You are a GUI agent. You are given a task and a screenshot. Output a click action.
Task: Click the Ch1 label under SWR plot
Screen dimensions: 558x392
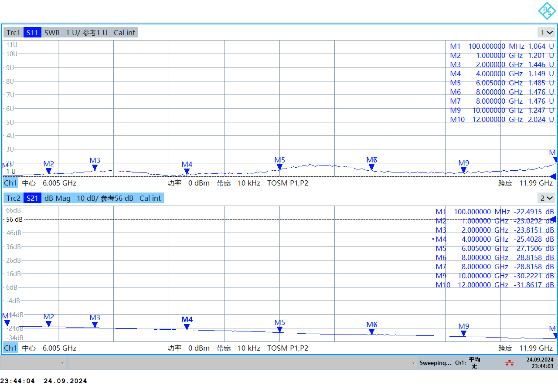click(10, 183)
